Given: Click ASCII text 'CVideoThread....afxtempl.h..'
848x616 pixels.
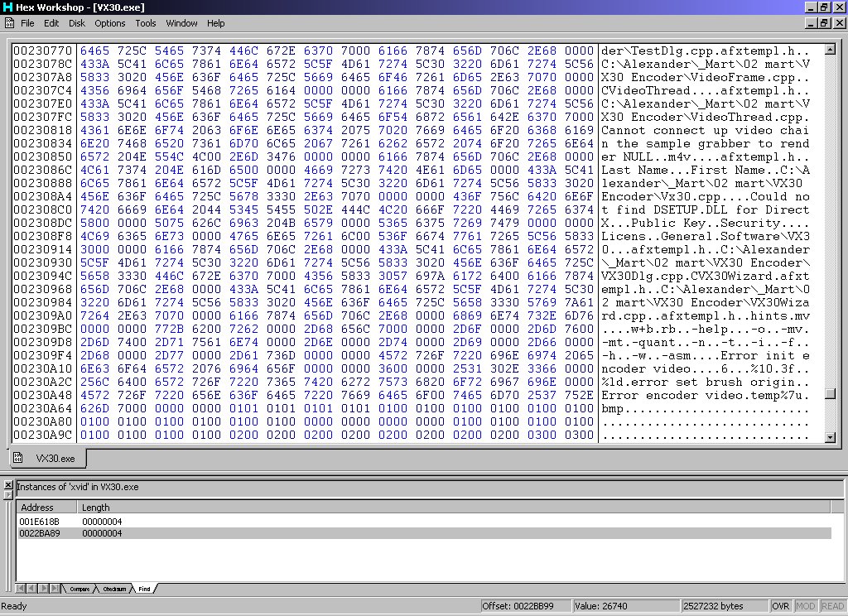Looking at the screenshot, I should click(706, 91).
